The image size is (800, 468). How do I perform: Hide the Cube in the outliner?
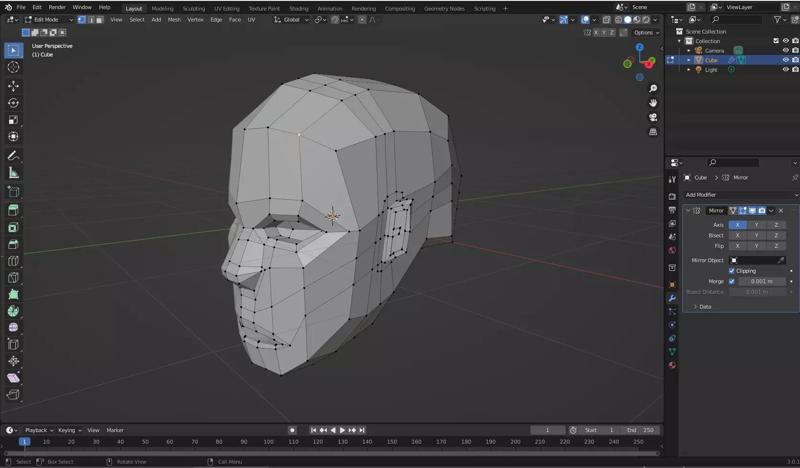(x=785, y=60)
